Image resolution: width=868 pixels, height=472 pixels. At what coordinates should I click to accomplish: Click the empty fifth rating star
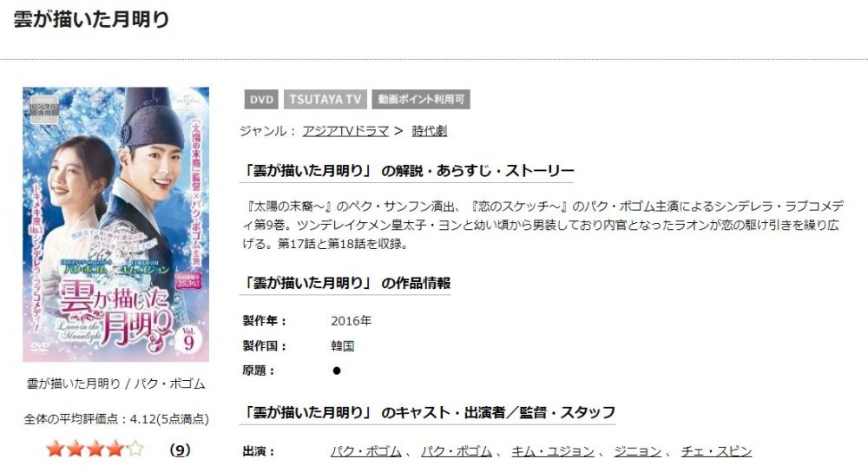[135, 449]
